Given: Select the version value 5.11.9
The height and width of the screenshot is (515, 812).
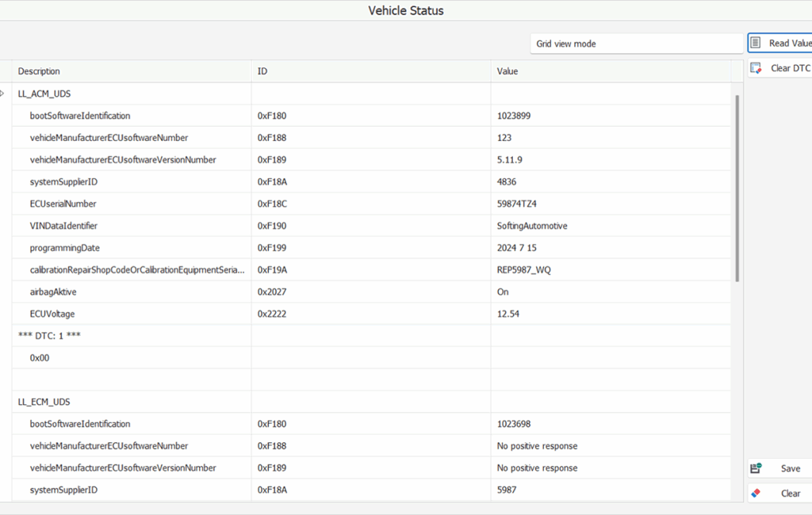Looking at the screenshot, I should tap(510, 160).
